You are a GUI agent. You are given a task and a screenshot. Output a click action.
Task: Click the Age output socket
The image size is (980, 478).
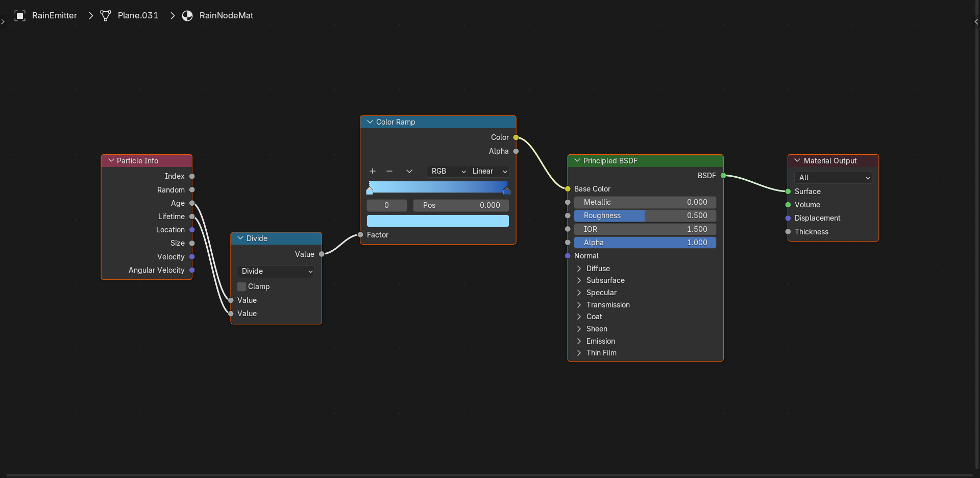coord(192,203)
